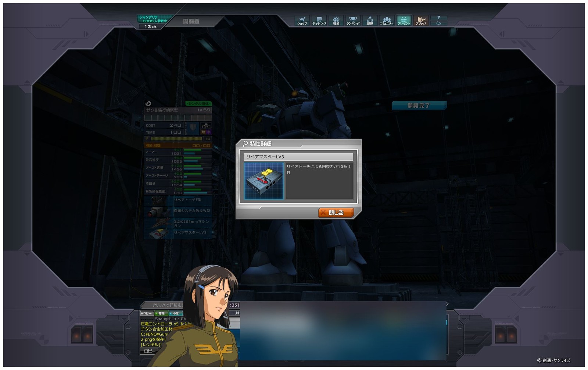Viewport: 588px width, 370px height.
Task: Go to ブリッジ via door icon
Action: tap(420, 21)
